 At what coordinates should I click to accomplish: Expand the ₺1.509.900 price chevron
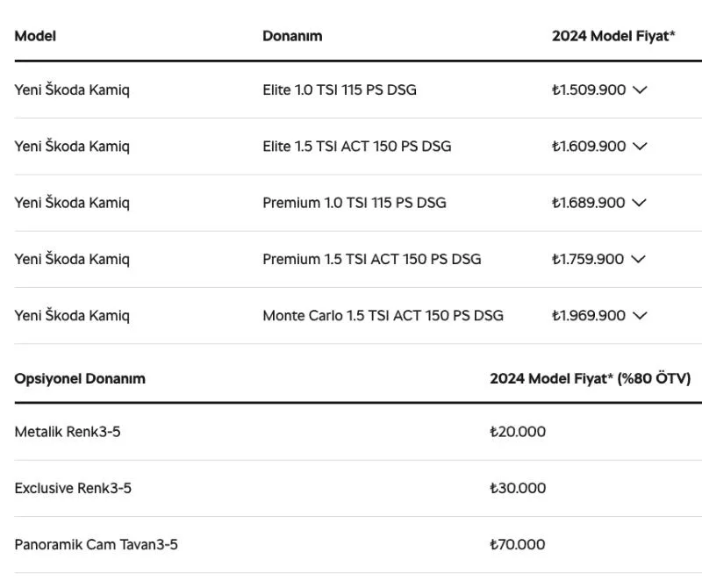[641, 90]
